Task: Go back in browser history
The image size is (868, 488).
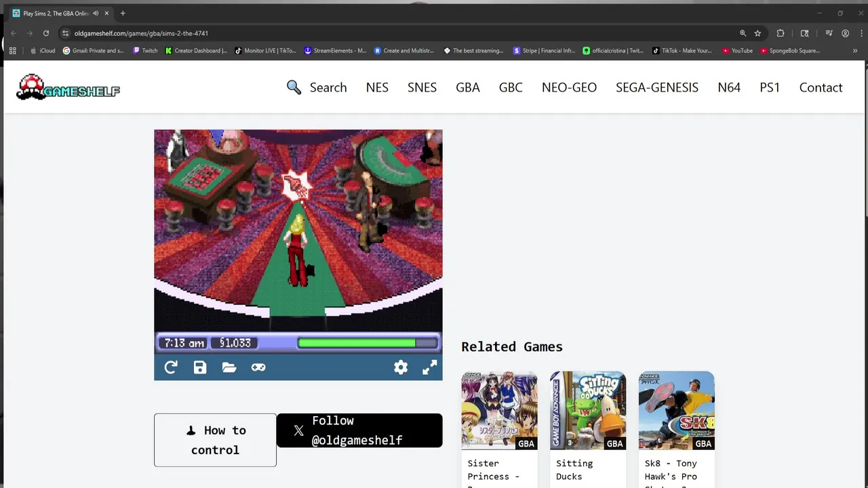Action: coord(13,33)
